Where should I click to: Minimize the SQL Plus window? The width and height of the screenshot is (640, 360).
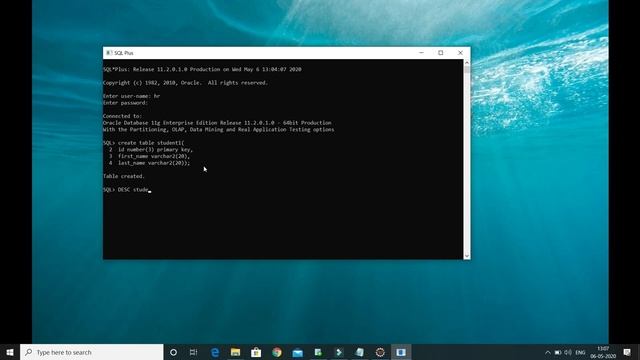click(x=421, y=53)
